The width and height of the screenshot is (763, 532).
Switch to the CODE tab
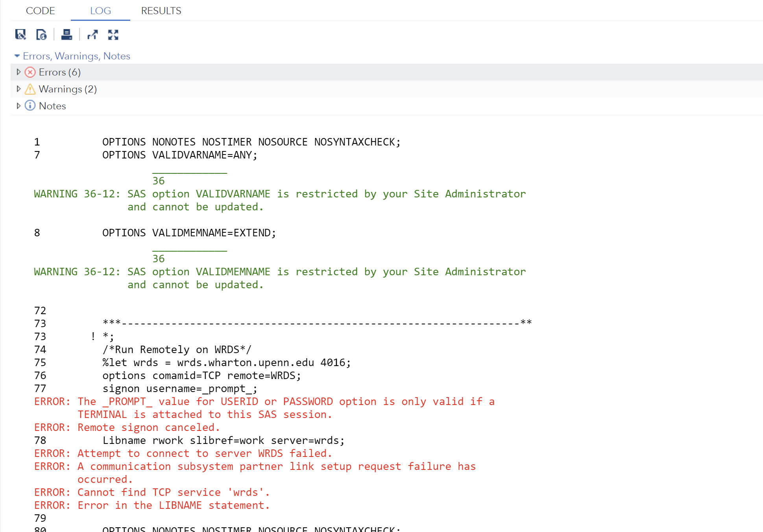pyautogui.click(x=41, y=11)
